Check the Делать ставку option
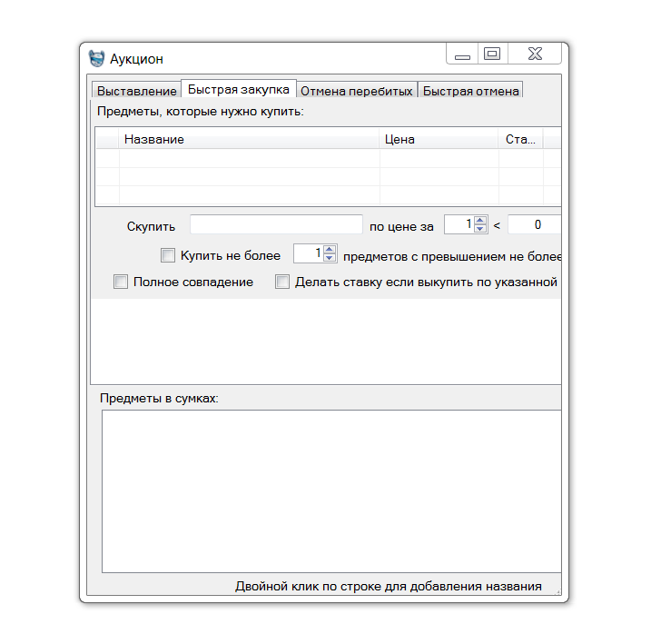This screenshot has height=644, width=651. [x=282, y=282]
